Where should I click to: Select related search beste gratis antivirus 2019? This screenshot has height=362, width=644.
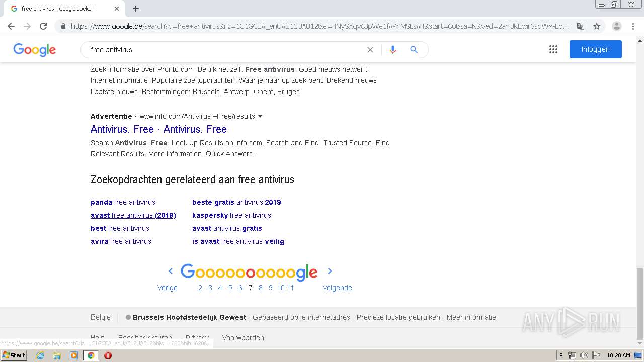click(x=236, y=202)
